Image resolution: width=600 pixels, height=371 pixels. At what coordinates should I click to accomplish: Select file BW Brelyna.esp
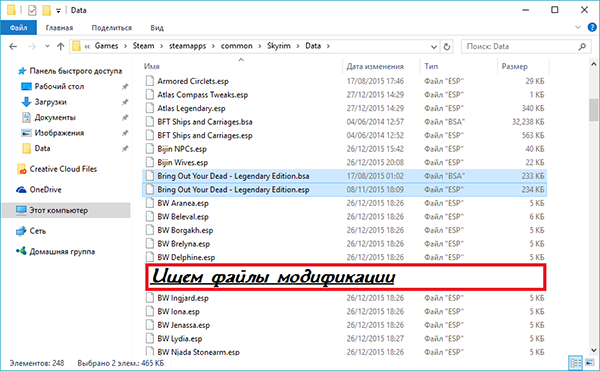(x=184, y=244)
